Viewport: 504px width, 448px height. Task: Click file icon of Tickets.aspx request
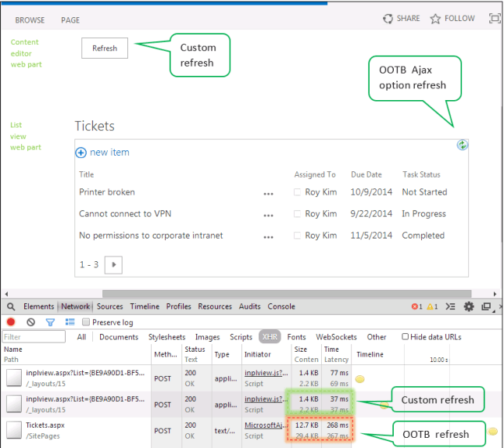coord(14,430)
